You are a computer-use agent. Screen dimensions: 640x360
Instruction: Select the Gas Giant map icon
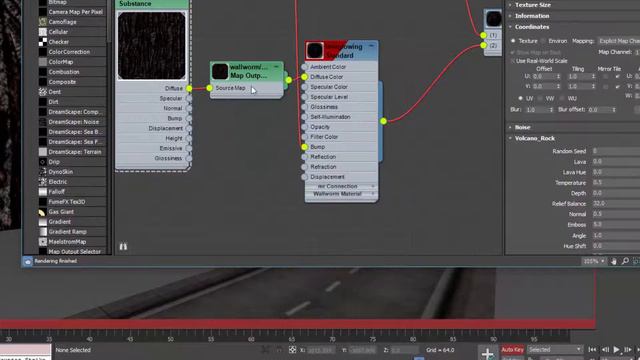43,211
